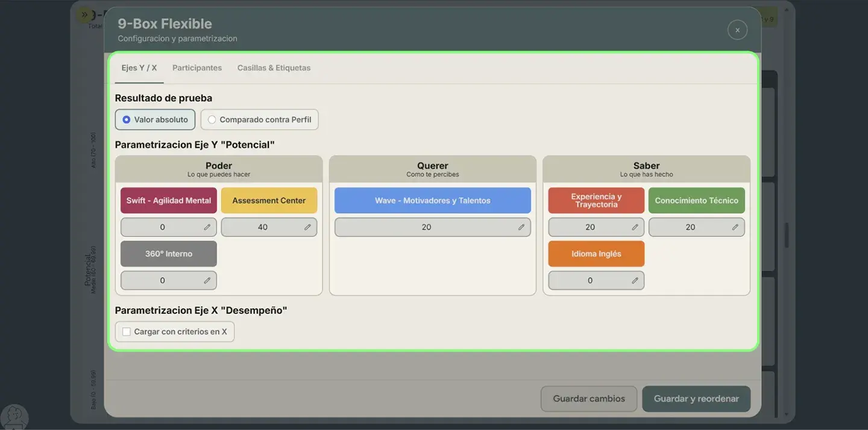Click the Swift weight field showing 0
The height and width of the screenshot is (430, 868).
(x=169, y=227)
